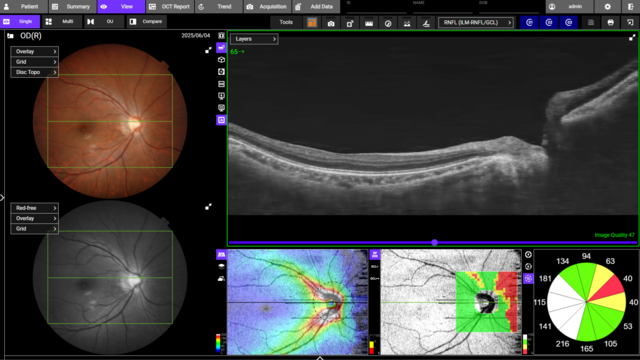Open the Patient tab
Viewport: 640px width, 360px height.
click(24, 7)
